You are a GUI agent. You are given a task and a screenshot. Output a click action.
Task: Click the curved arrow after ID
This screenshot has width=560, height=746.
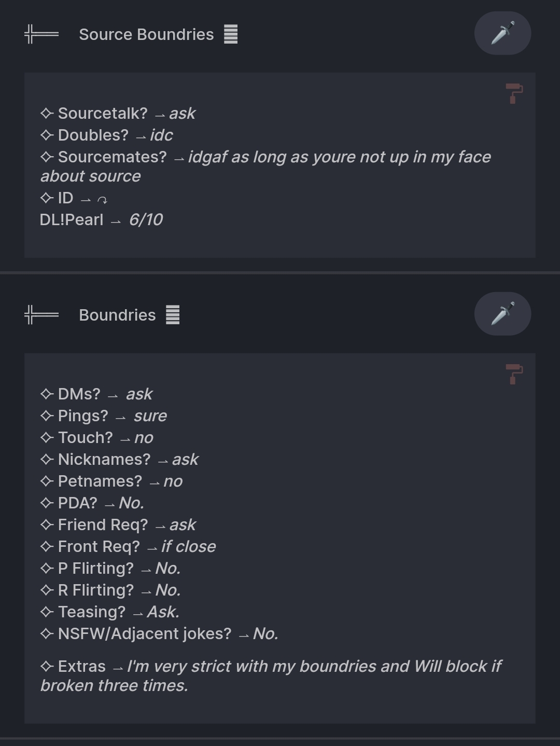coord(102,200)
